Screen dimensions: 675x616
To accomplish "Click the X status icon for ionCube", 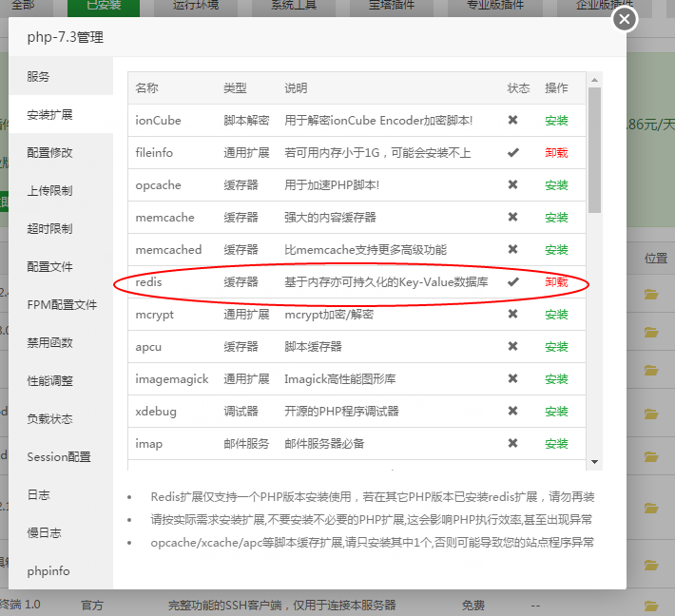I will [513, 121].
